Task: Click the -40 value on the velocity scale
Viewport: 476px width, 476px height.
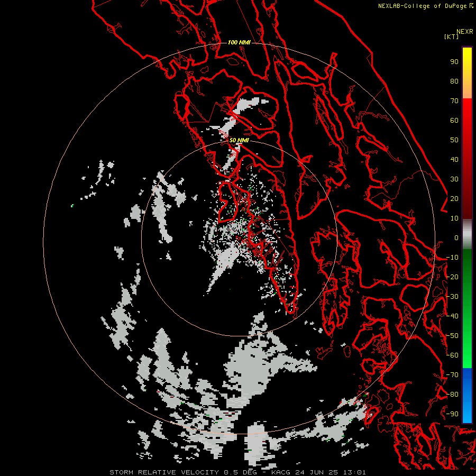Action: pyautogui.click(x=452, y=316)
